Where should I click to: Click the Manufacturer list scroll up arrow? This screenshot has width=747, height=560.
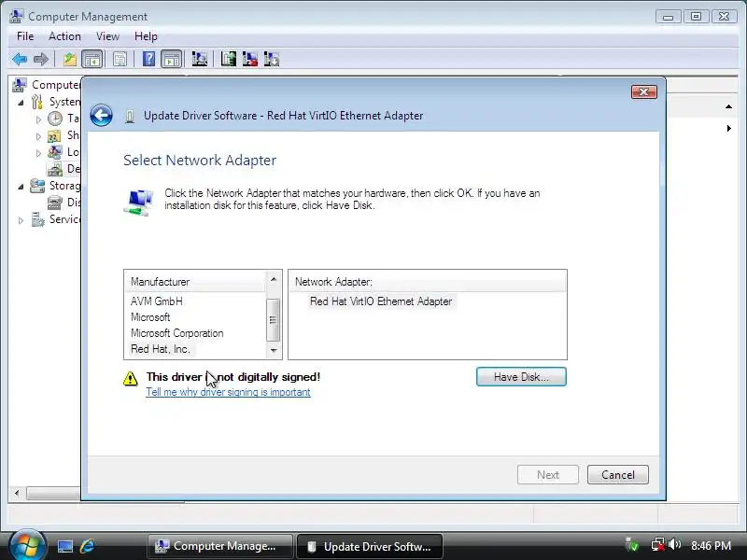[x=274, y=279]
